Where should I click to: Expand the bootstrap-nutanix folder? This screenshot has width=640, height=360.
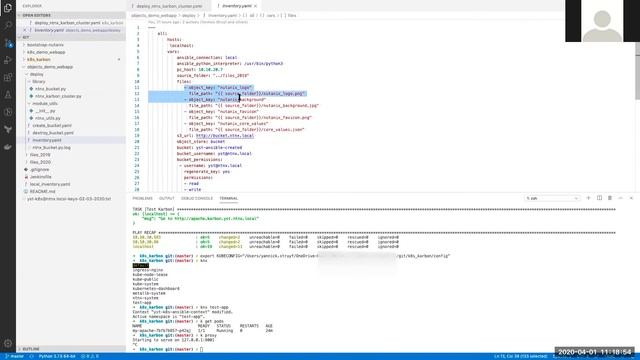[x=45, y=45]
